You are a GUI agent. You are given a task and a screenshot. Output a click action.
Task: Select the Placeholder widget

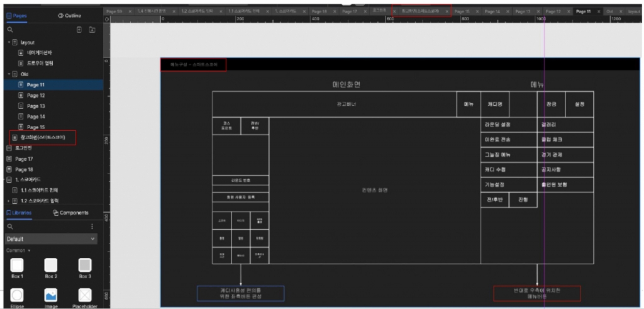pos(85,295)
